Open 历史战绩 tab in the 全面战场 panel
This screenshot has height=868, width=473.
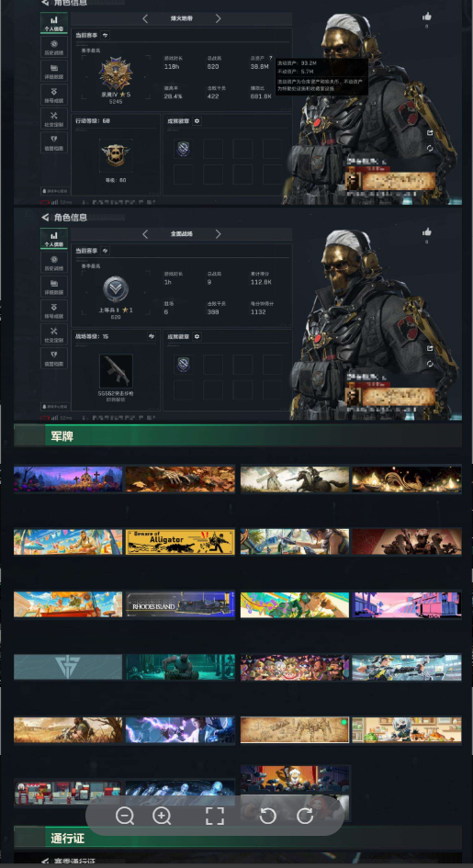point(54,263)
